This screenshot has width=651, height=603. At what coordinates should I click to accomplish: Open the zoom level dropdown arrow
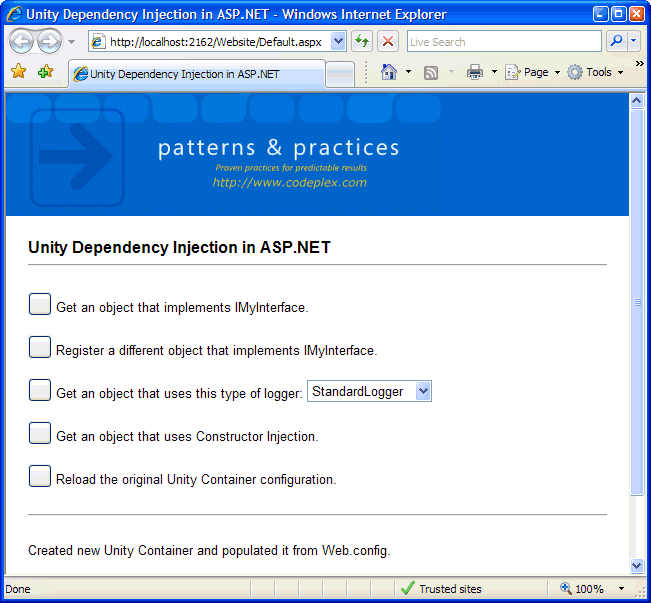click(x=621, y=589)
